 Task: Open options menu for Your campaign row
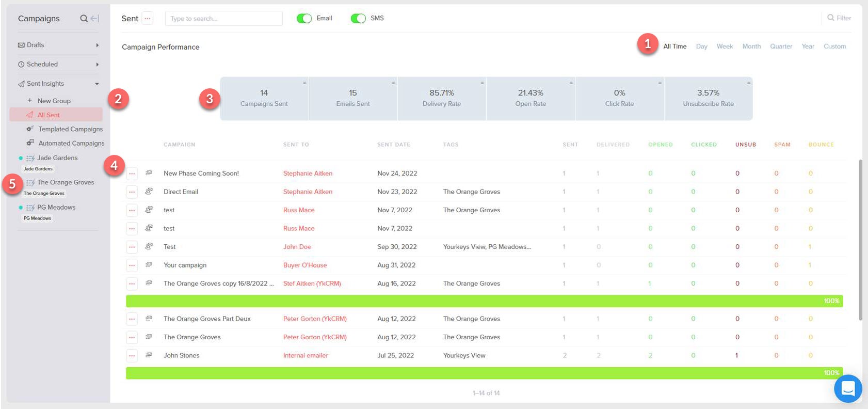[132, 265]
